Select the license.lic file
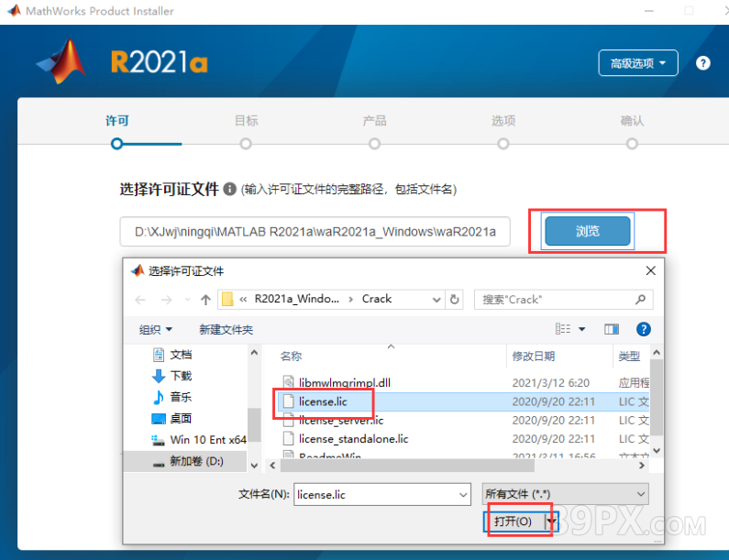Image resolution: width=729 pixels, height=560 pixels. pos(323,401)
